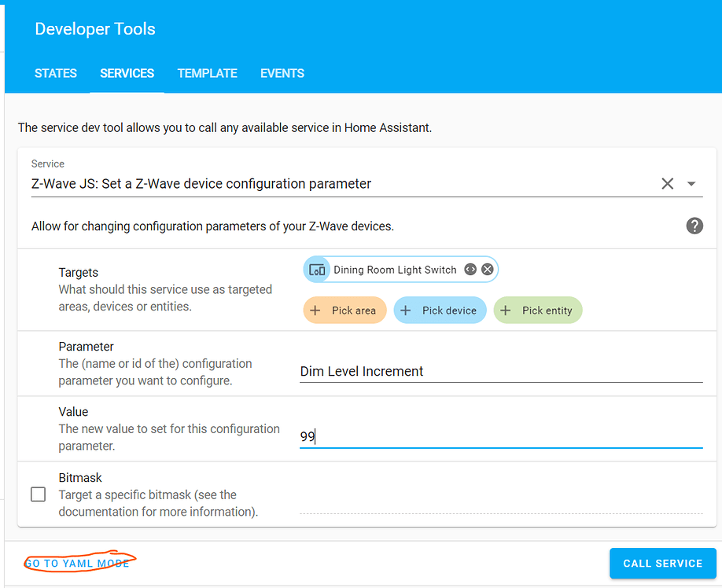Remove Dining Room Light Switch target chip
Image resolution: width=722 pixels, height=588 pixels.
[487, 269]
